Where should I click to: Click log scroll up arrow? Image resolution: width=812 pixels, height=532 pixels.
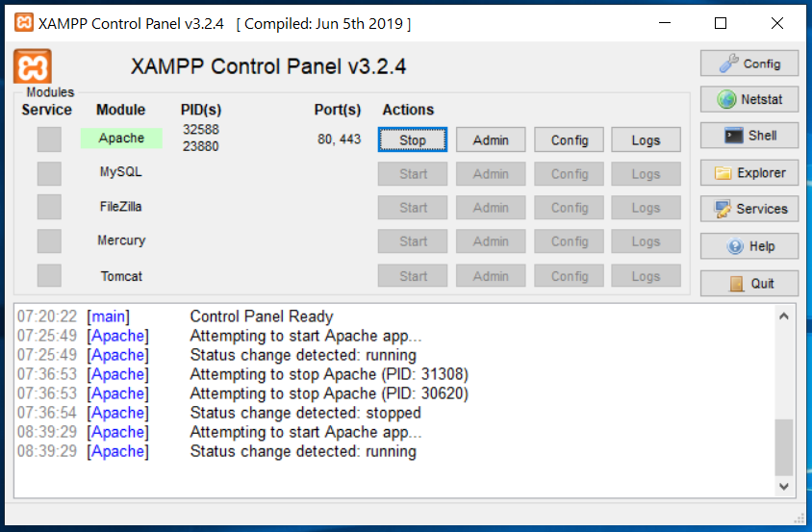[783, 316]
